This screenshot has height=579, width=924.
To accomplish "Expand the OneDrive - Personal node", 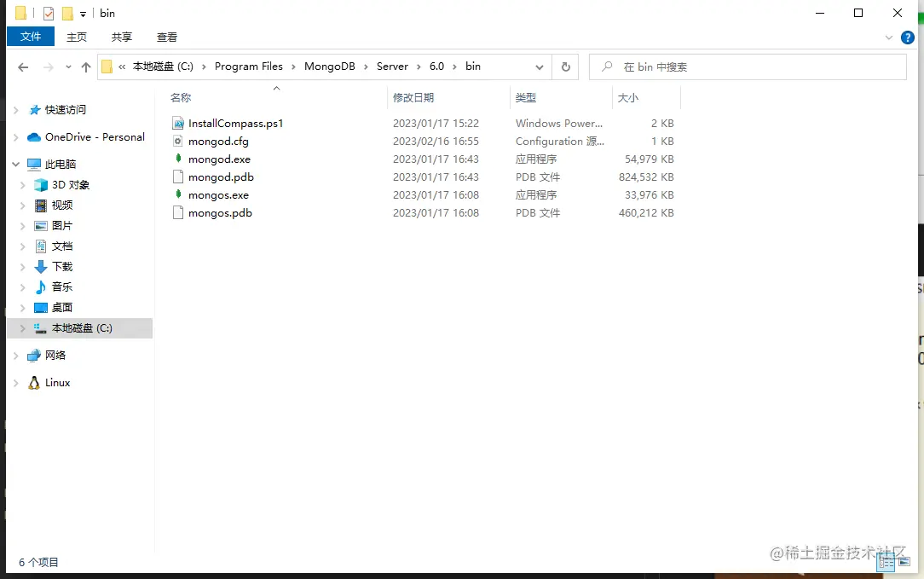I will coord(16,136).
